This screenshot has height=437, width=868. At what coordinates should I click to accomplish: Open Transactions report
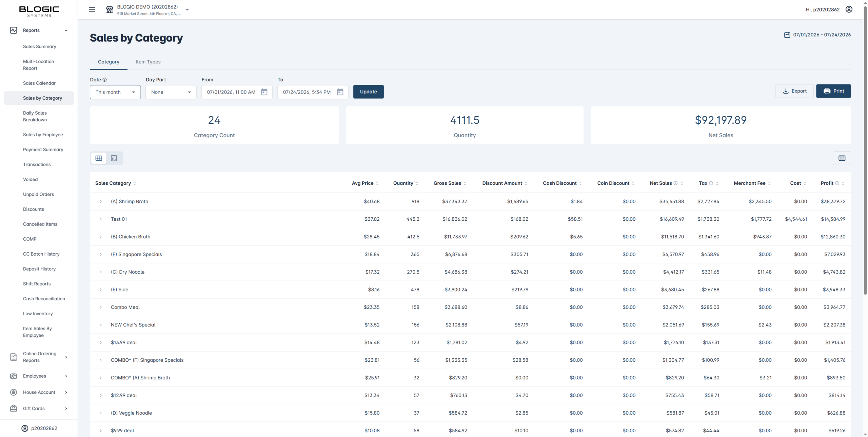point(37,164)
